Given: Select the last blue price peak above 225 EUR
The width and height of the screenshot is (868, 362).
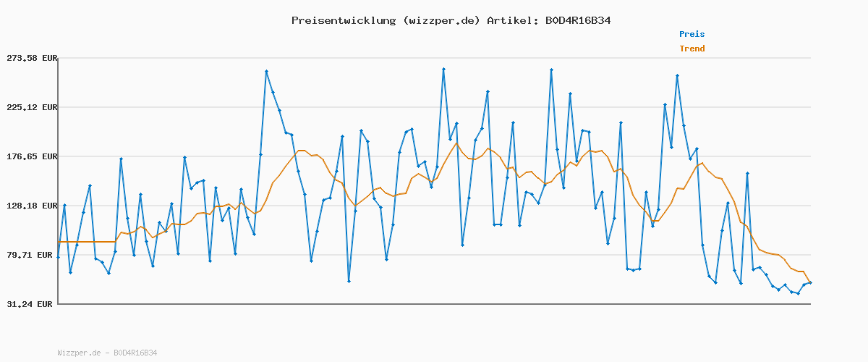Looking at the screenshot, I should [677, 75].
